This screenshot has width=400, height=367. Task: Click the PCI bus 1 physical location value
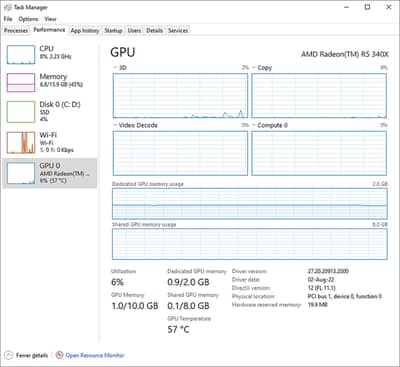pos(345,296)
